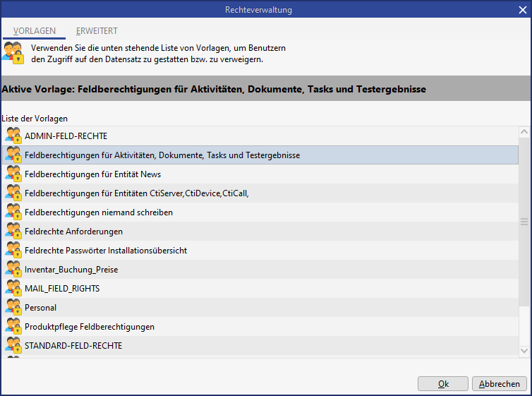Click the icon next to Produktpflege Feldberechtigungen
532x396 pixels.
pos(13,326)
